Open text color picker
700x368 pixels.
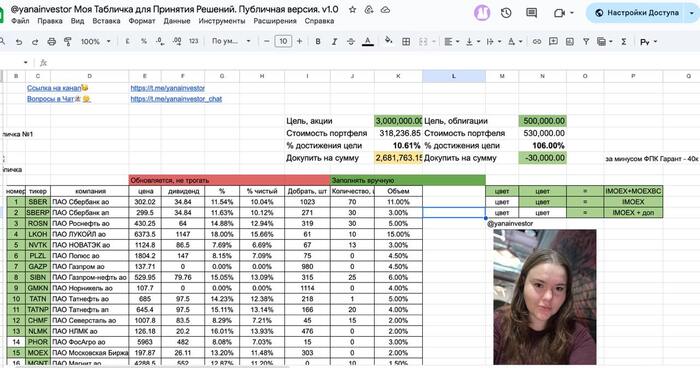pos(367,42)
